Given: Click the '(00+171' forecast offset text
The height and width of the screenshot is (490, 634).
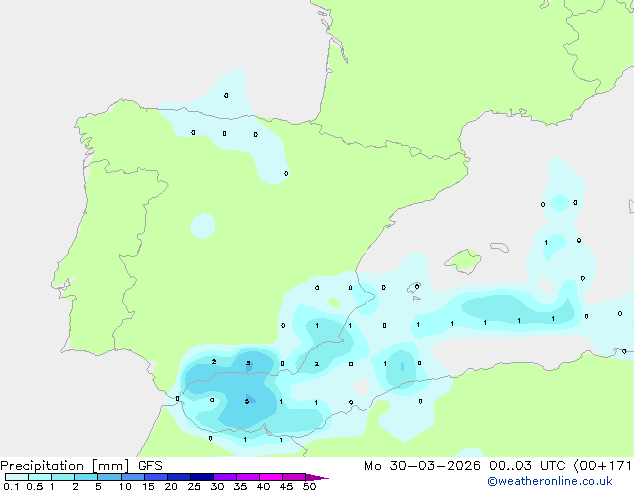Looking at the screenshot, I should [x=602, y=466].
